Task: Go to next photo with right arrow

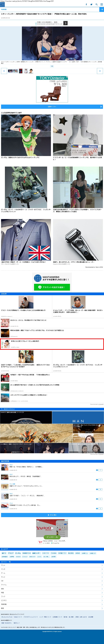Action: (x=100, y=71)
